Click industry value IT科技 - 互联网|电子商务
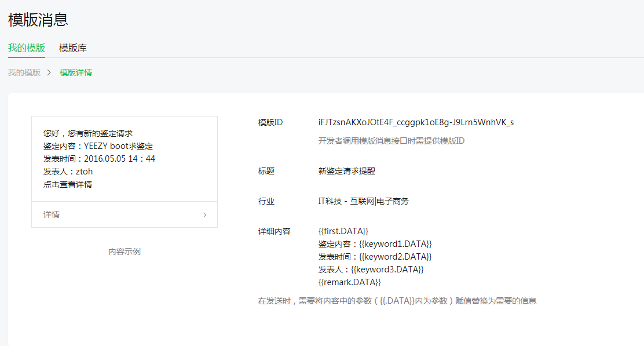Screen dimensions: 644x346 pyautogui.click(x=364, y=201)
